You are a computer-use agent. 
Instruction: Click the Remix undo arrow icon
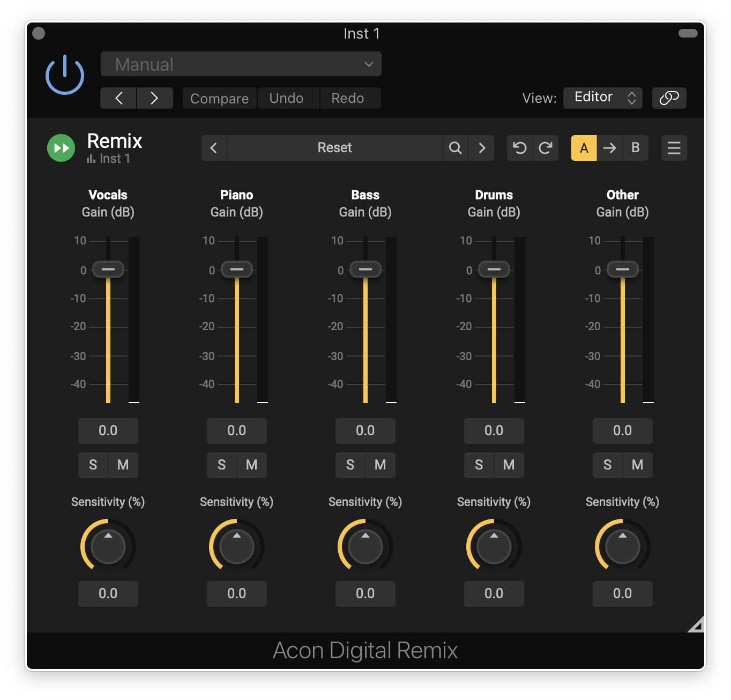(520, 148)
